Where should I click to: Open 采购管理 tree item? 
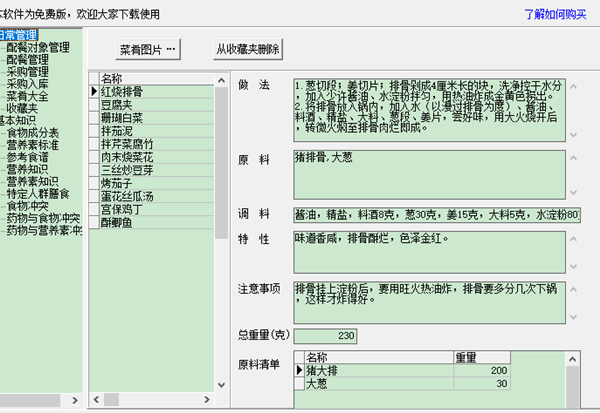tap(28, 72)
